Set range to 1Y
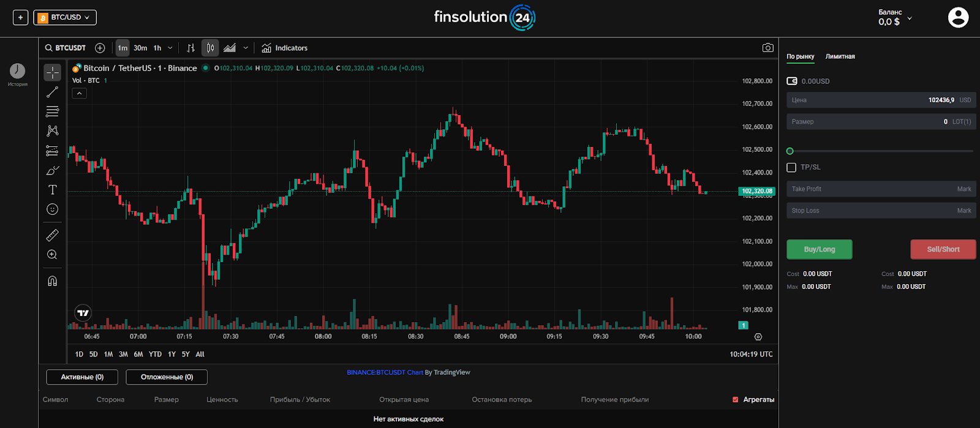The width and height of the screenshot is (980, 428). tap(171, 354)
